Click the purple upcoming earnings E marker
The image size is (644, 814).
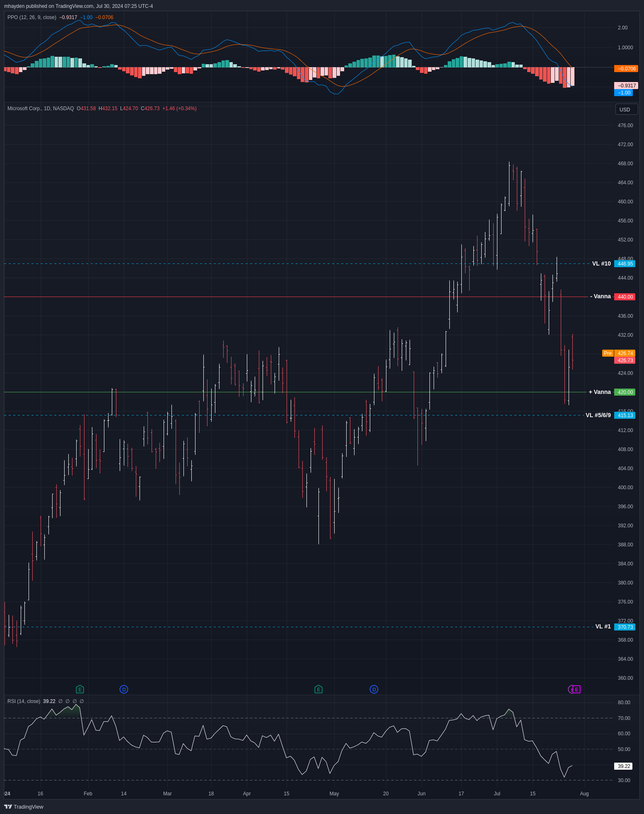coord(576,689)
